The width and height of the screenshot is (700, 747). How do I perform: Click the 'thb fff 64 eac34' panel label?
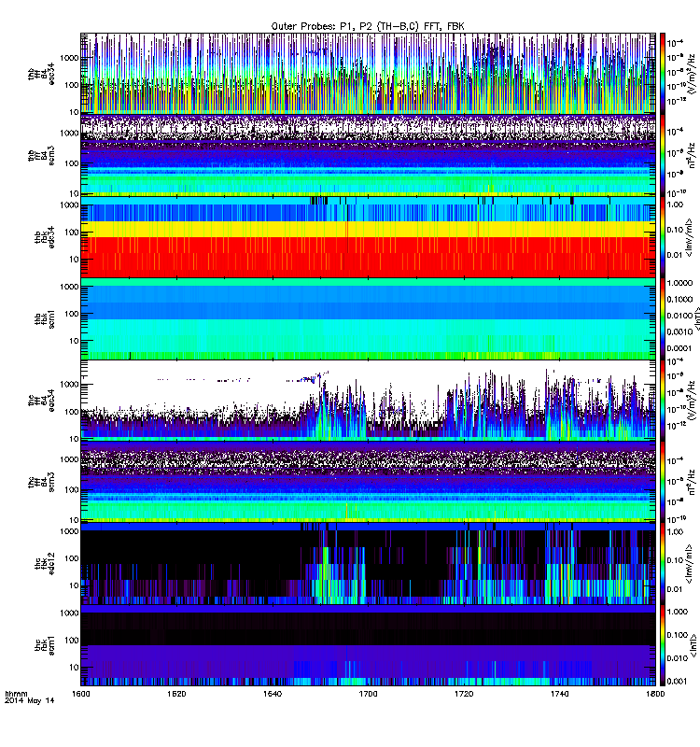tap(41, 75)
